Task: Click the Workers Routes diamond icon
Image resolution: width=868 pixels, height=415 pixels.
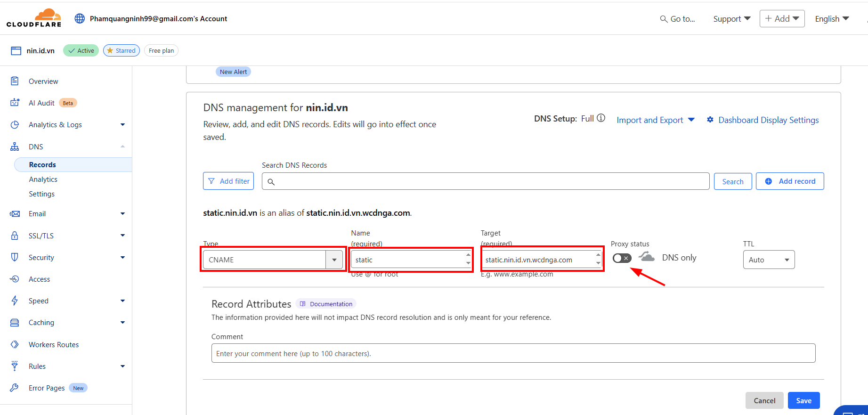Action: [15, 344]
